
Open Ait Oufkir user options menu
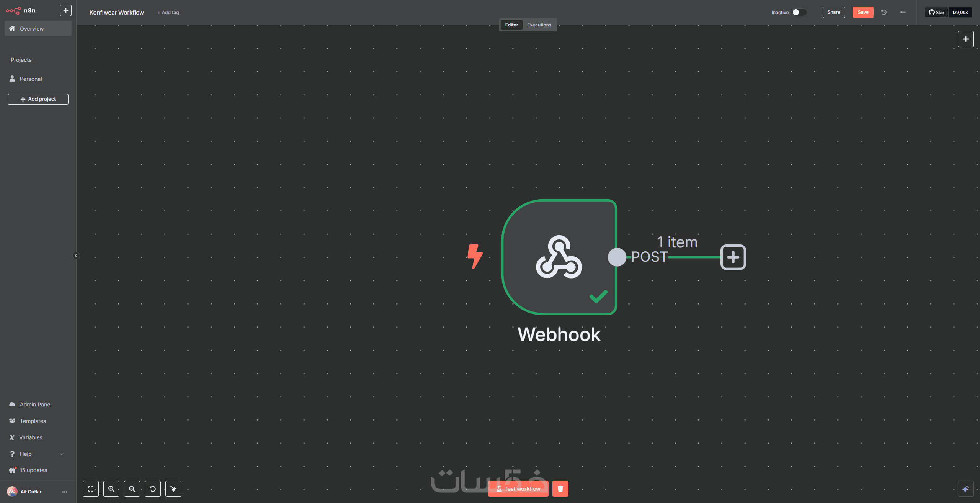tap(65, 492)
